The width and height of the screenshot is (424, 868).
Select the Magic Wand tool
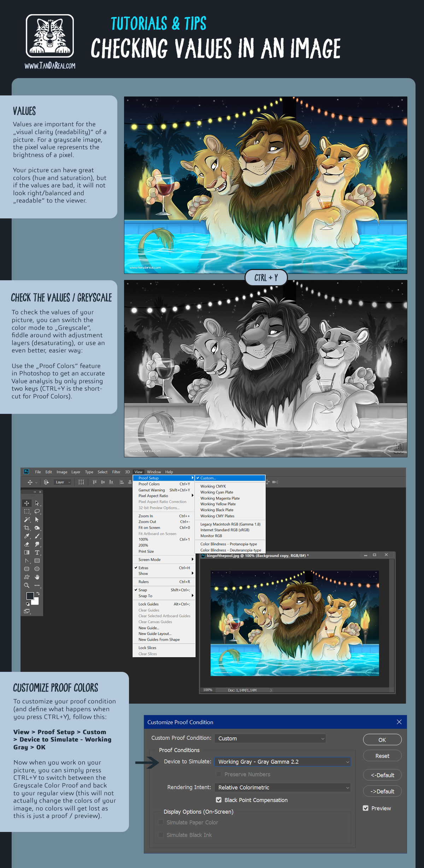27,520
